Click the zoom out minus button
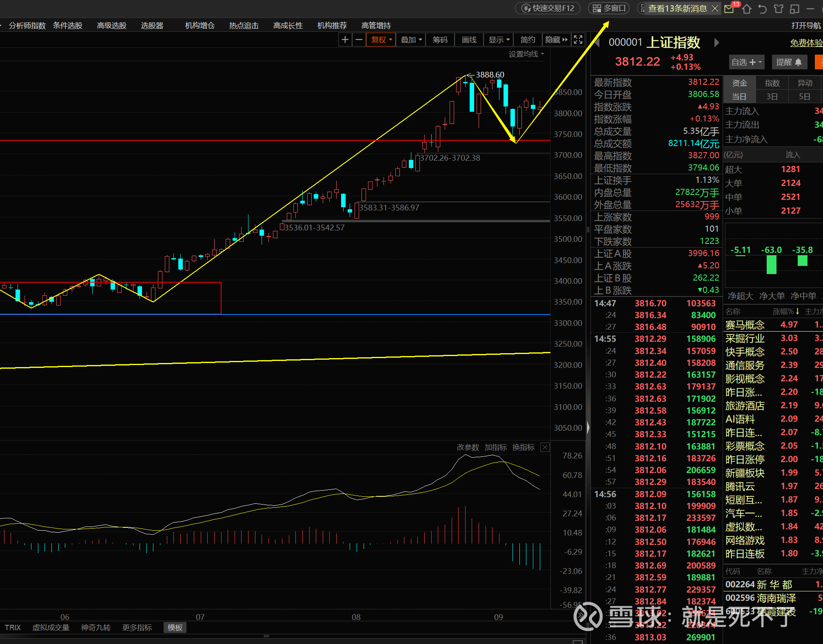 pos(359,40)
